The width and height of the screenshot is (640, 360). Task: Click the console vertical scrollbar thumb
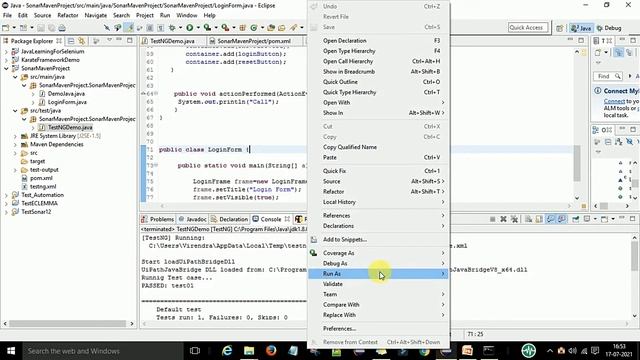pos(635,257)
